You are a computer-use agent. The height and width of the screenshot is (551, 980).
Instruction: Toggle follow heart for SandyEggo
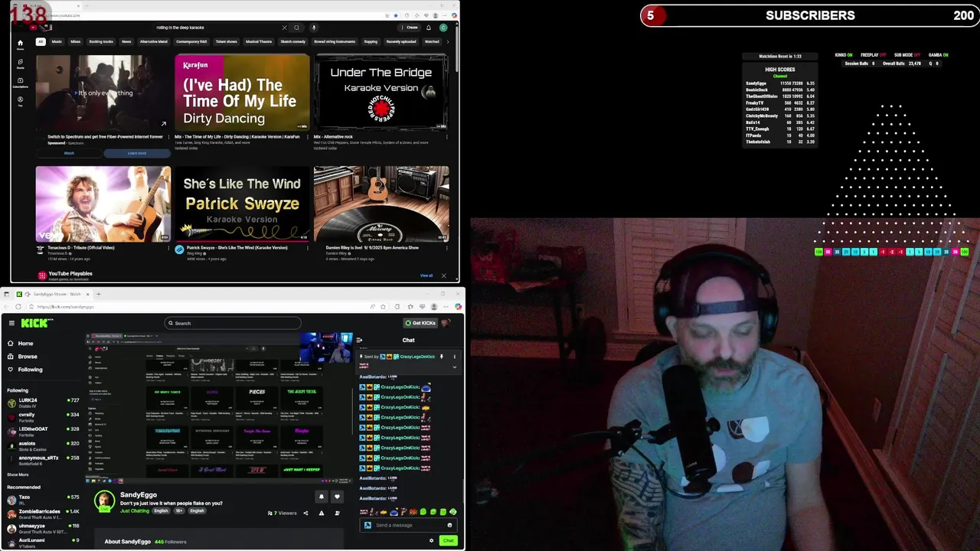click(x=337, y=497)
